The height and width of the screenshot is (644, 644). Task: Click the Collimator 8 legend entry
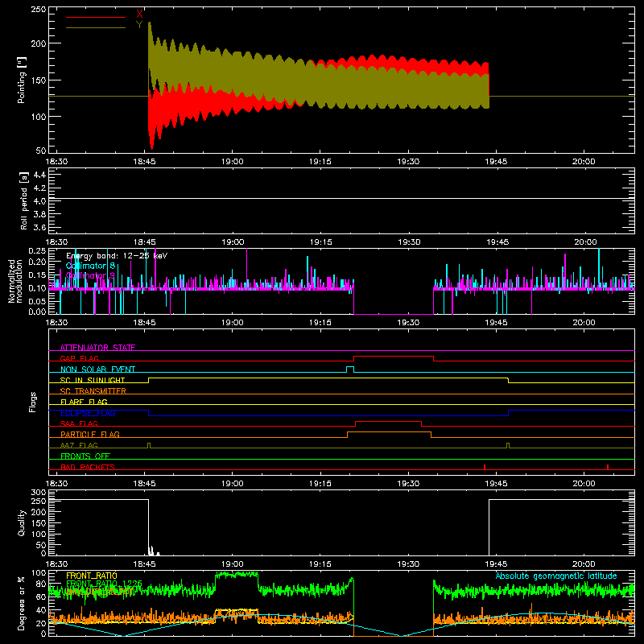(90, 266)
